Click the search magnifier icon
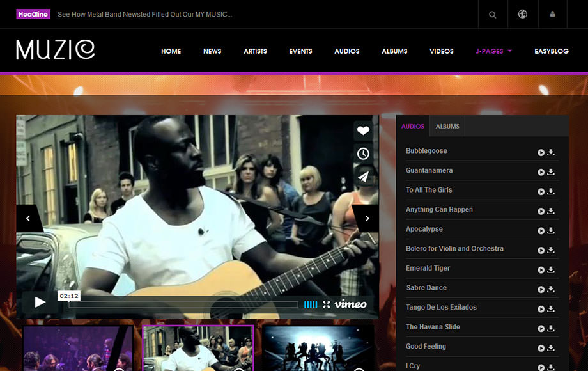Screen dimensions: 588x371 click(x=492, y=15)
